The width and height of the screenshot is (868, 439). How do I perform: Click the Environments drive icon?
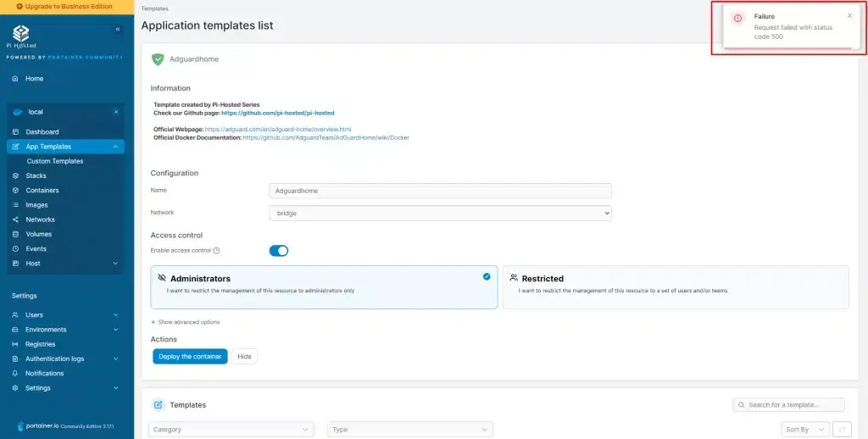coord(15,330)
